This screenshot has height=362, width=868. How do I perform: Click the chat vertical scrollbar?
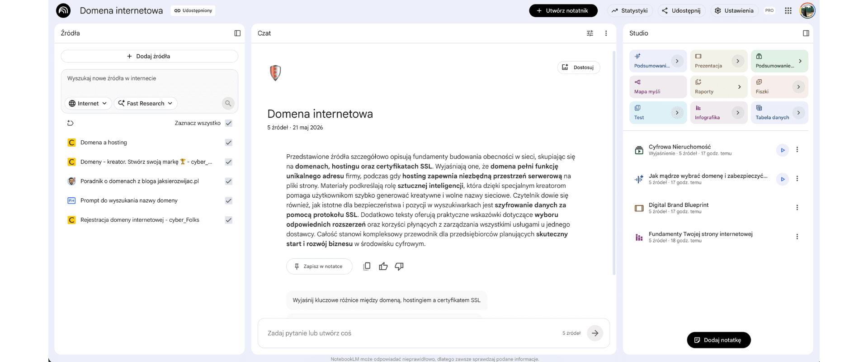coord(614,163)
